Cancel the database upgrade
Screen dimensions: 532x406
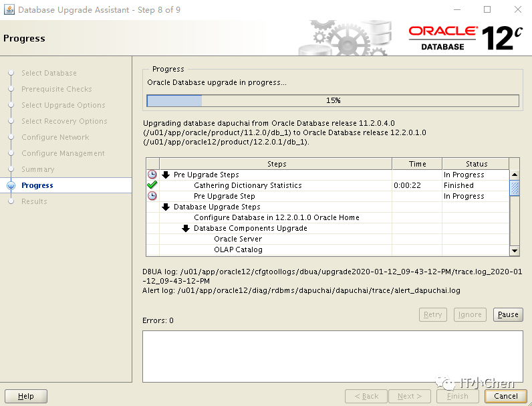click(x=505, y=396)
